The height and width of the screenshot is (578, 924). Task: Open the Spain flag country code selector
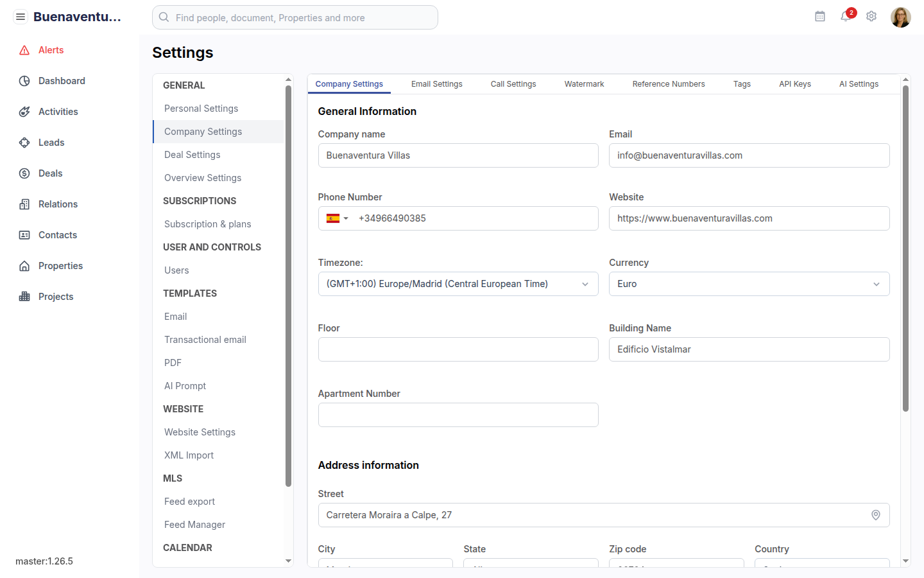tap(337, 218)
